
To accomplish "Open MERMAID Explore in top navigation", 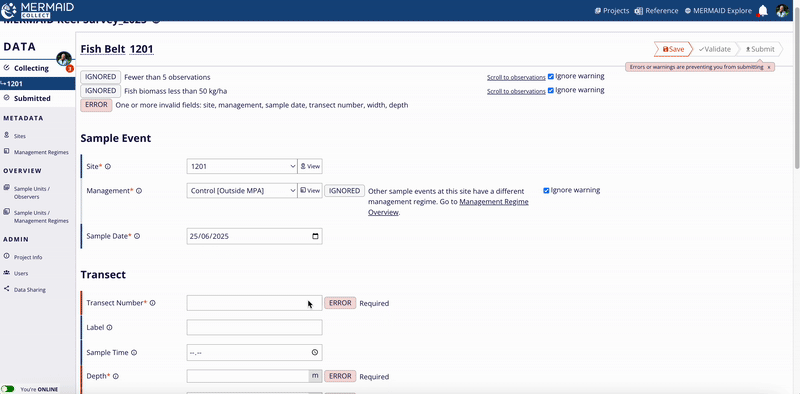I will 718,11.
